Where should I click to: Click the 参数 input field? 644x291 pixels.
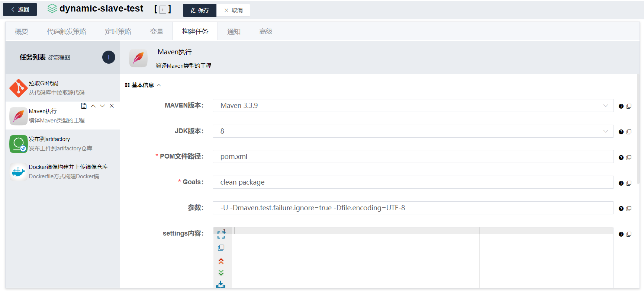[413, 208]
